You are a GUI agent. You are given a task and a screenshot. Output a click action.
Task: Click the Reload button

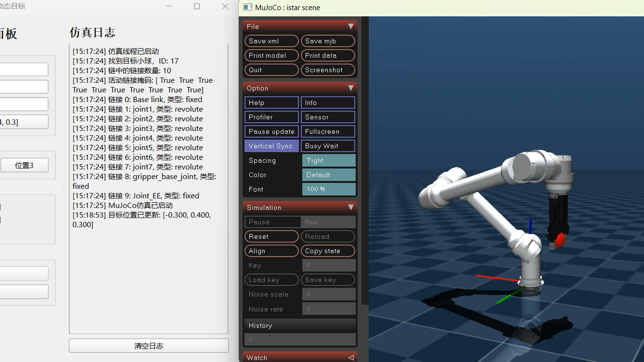[328, 236]
